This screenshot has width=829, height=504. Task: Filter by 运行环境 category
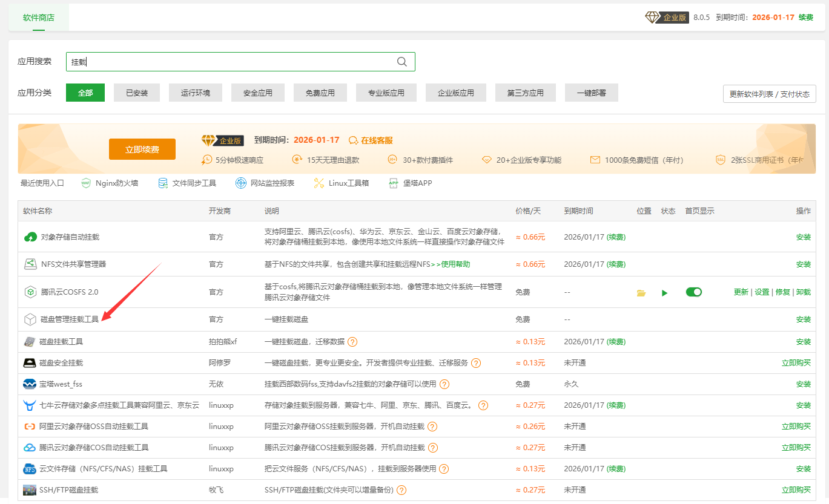point(196,93)
